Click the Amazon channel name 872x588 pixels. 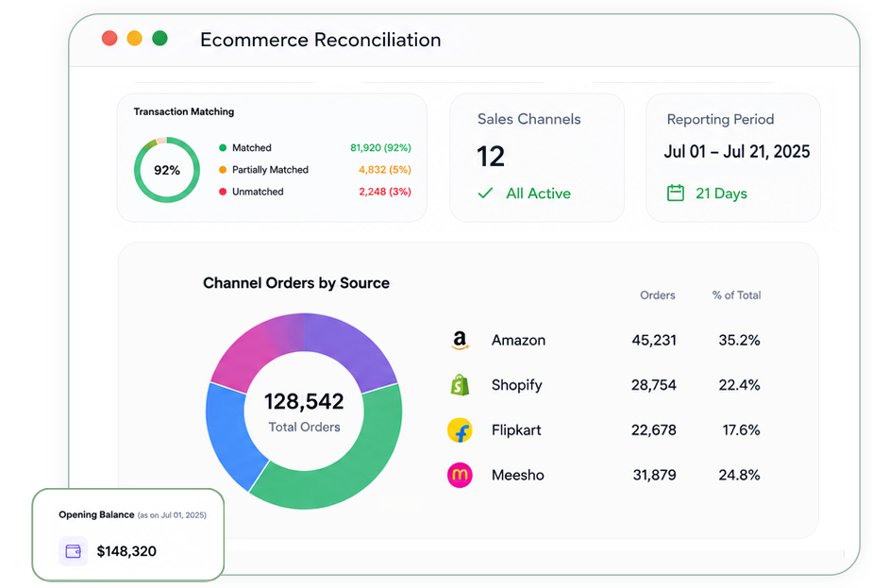pyautogui.click(x=518, y=340)
